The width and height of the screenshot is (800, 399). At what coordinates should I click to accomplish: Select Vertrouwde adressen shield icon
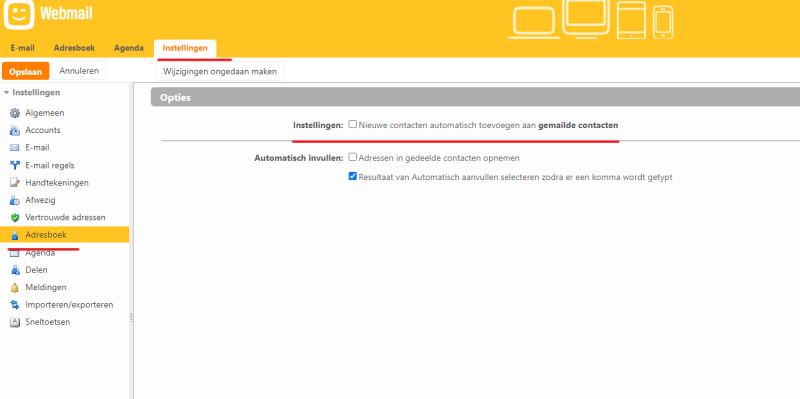[15, 217]
